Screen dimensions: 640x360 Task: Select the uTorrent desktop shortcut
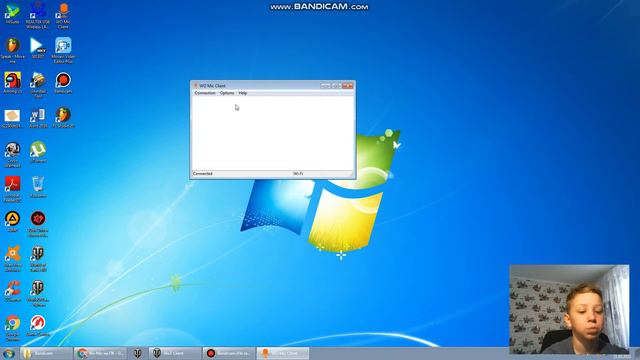(38, 152)
